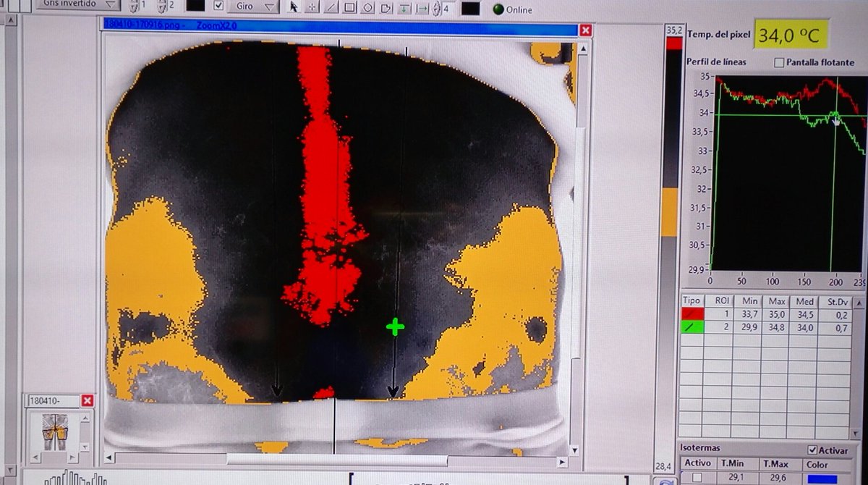Image resolution: width=868 pixels, height=485 pixels.
Task: Select the rectangle ROI tool
Action: pyautogui.click(x=349, y=7)
